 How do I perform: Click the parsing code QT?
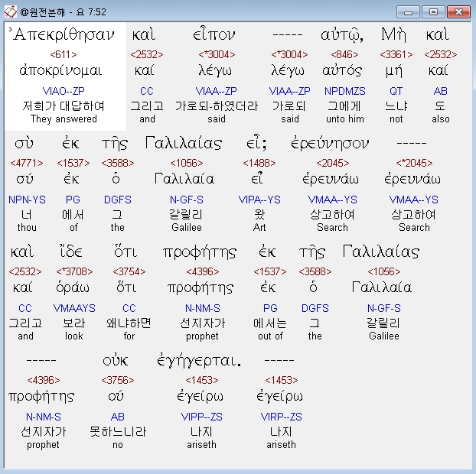point(396,91)
